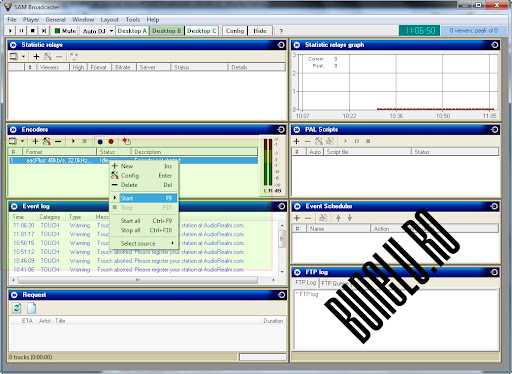The height and width of the screenshot is (374, 512).
Task: Open the Config button in toolbar
Action: click(235, 31)
